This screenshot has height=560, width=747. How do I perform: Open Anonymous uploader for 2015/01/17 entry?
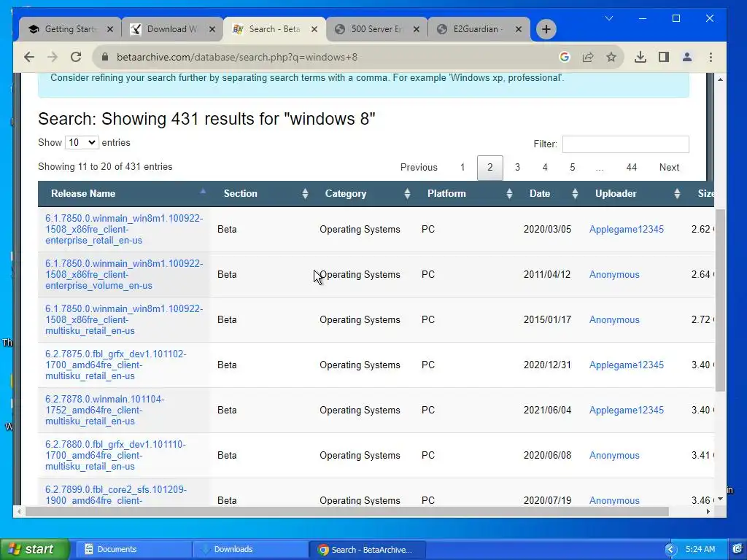[614, 320]
